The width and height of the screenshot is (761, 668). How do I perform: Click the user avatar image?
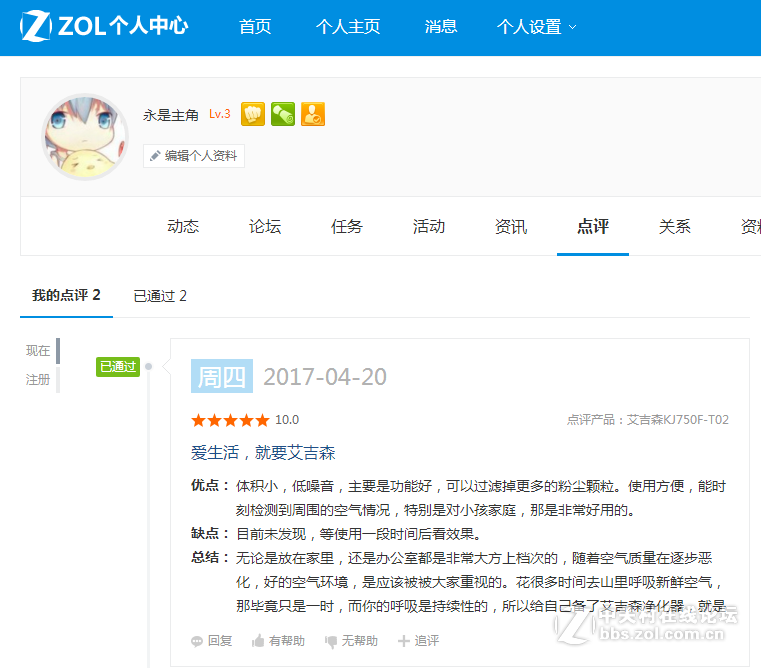[x=85, y=137]
